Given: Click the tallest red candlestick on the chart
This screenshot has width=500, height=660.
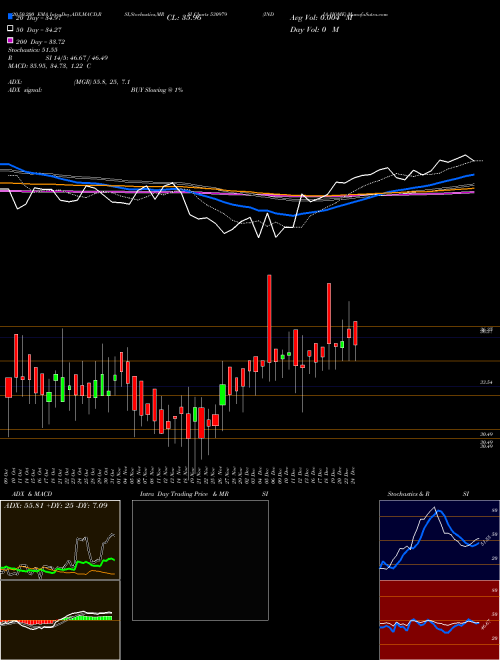Looking at the screenshot, I should [269, 319].
